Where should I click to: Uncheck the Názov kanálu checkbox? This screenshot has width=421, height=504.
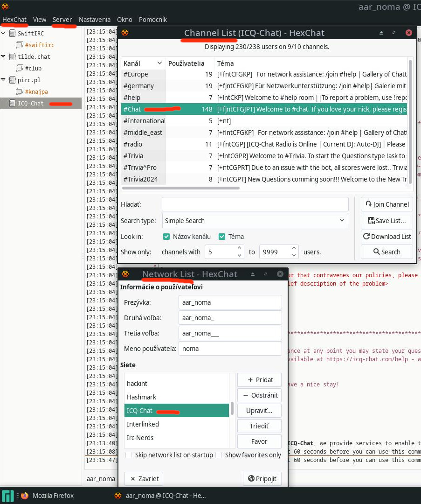pyautogui.click(x=166, y=237)
